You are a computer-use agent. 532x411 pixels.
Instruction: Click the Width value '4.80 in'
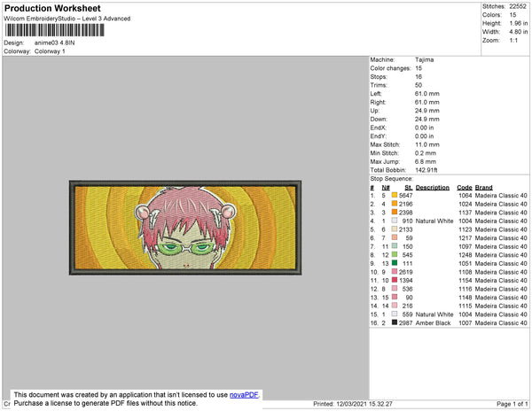tap(519, 32)
